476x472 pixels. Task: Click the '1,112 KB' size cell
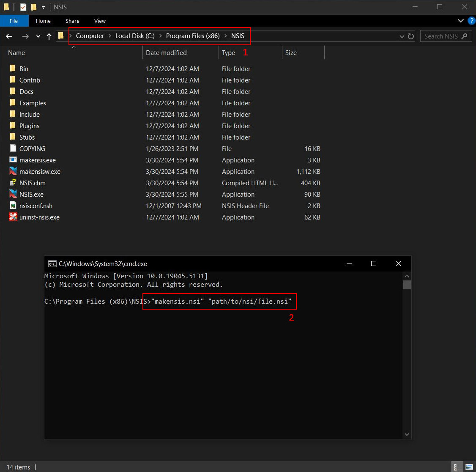[x=308, y=172]
